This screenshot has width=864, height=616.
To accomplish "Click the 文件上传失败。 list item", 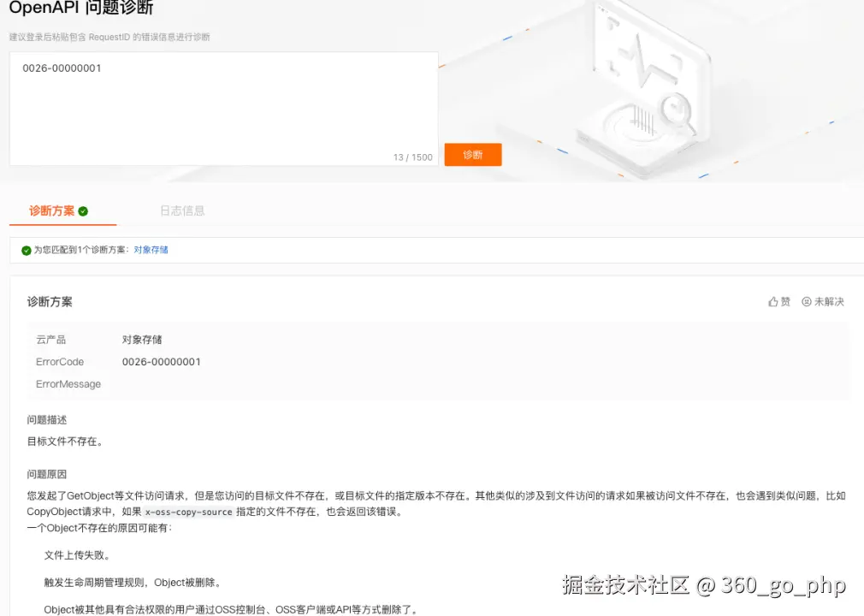I will tap(77, 555).
